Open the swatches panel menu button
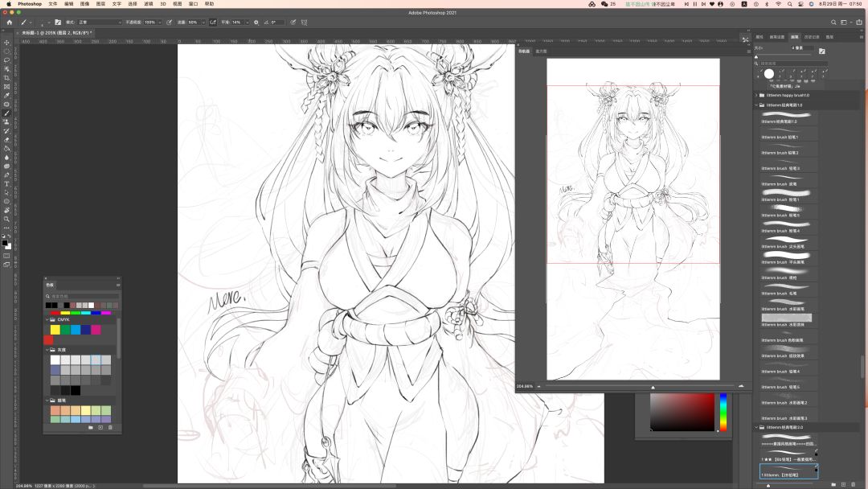Screen dimensions: 868x489 pyautogui.click(x=118, y=285)
